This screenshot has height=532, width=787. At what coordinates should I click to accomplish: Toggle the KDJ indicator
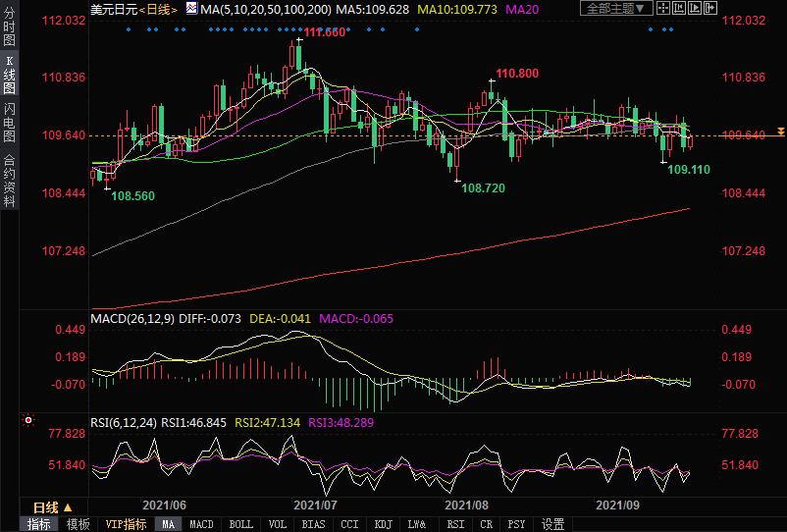(x=384, y=524)
